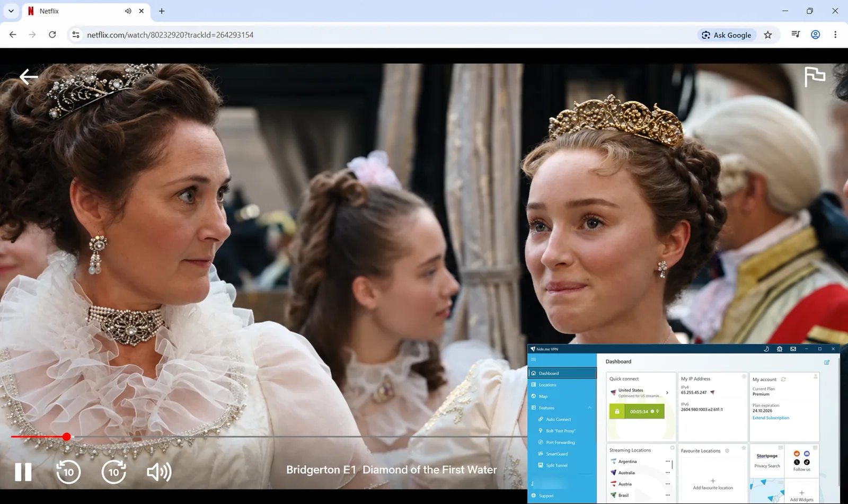
Task: Click the Ask Google button
Action: coord(726,35)
